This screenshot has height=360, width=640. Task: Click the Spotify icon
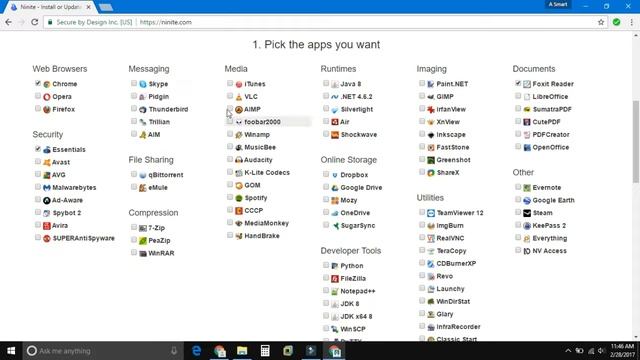point(239,198)
